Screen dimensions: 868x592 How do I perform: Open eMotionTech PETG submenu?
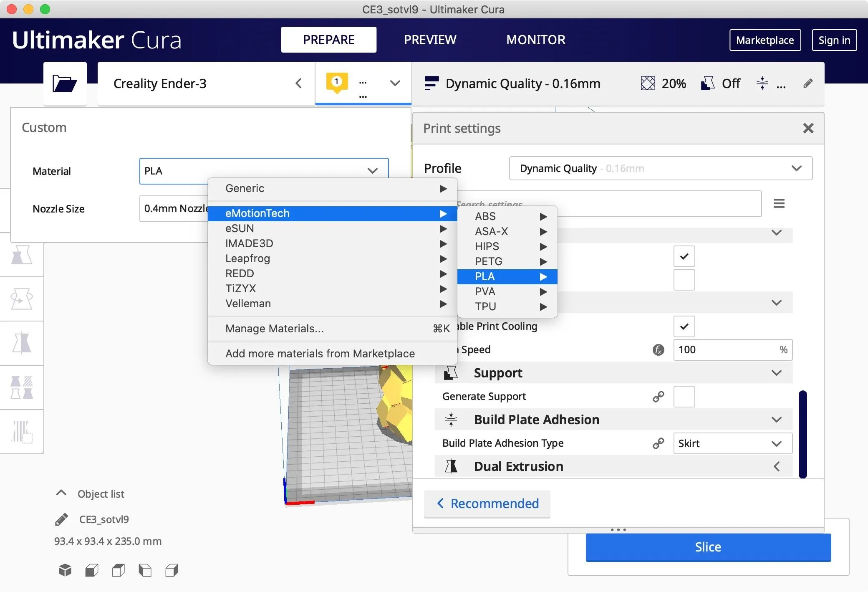point(507,261)
